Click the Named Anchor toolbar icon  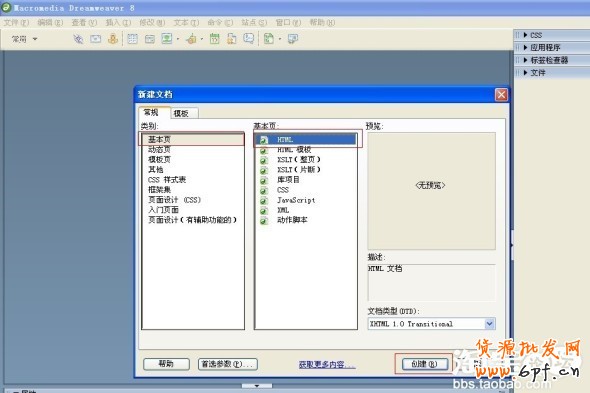point(113,39)
